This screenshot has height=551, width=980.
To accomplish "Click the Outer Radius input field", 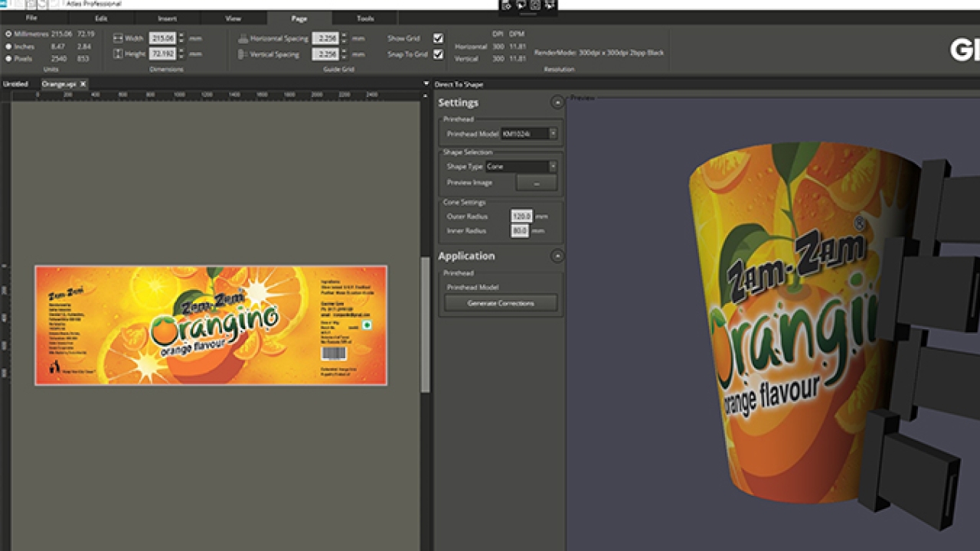I will point(521,217).
